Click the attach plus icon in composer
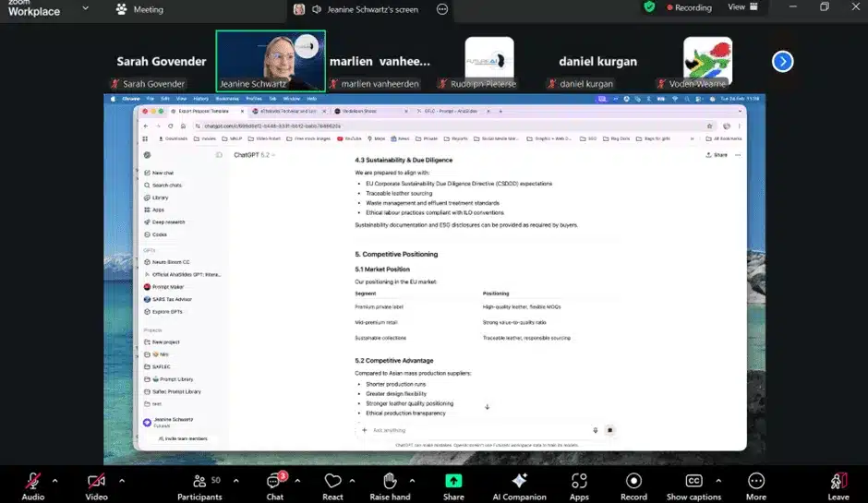The image size is (868, 503). [364, 430]
